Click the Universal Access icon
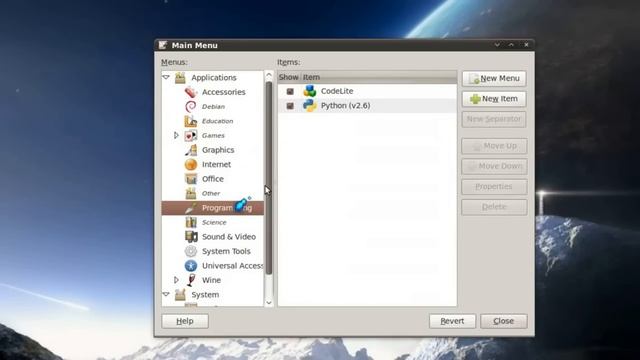This screenshot has height=360, width=640. click(x=191, y=266)
